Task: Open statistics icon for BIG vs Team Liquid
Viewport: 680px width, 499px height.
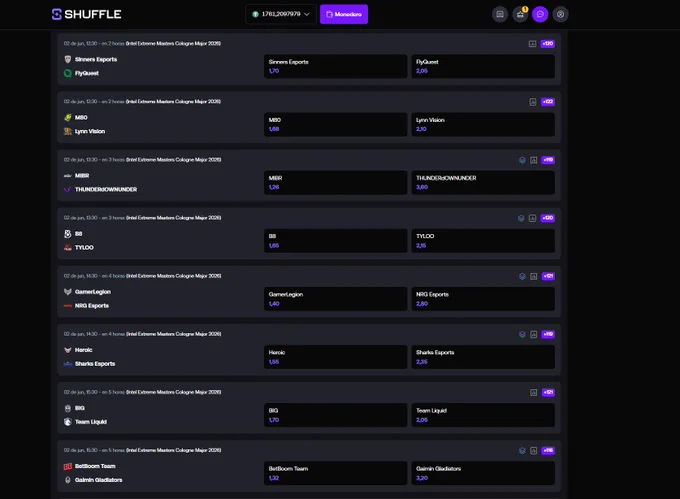Action: (533, 392)
